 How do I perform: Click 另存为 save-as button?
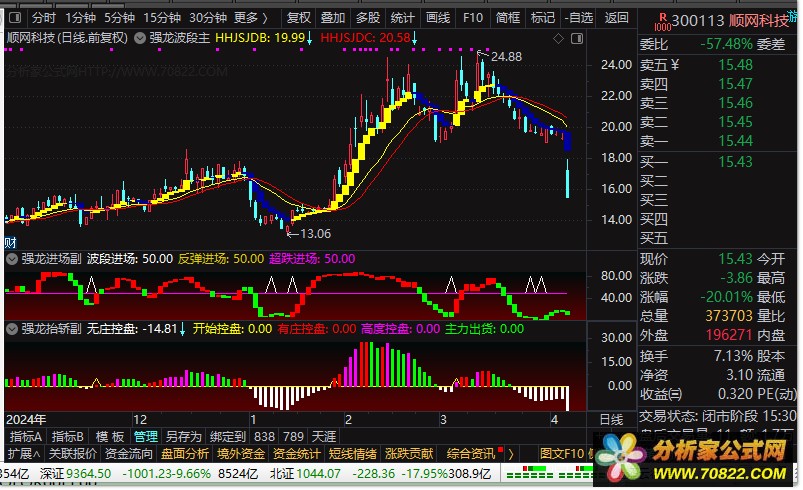click(x=183, y=437)
